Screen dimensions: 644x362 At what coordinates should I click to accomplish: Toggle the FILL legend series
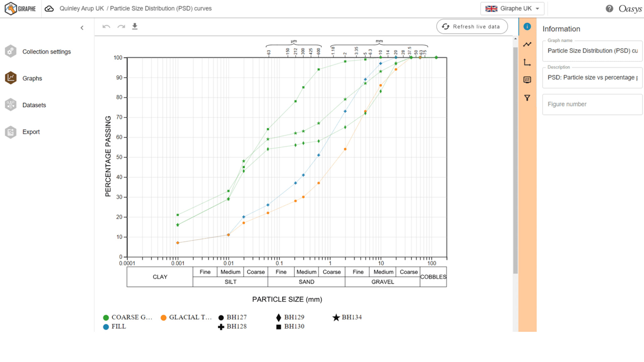[115, 326]
